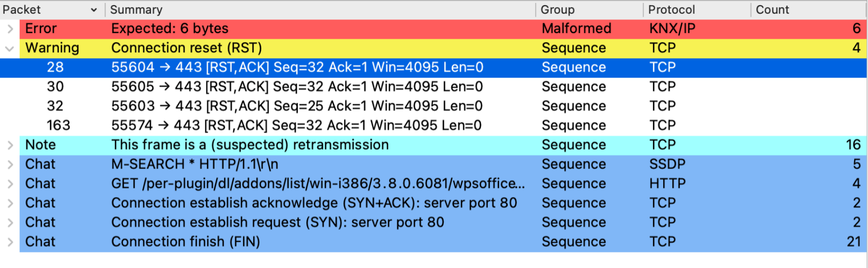This screenshot has width=868, height=268.
Task: Select packet 163 from port 55574
Action: pos(297,125)
